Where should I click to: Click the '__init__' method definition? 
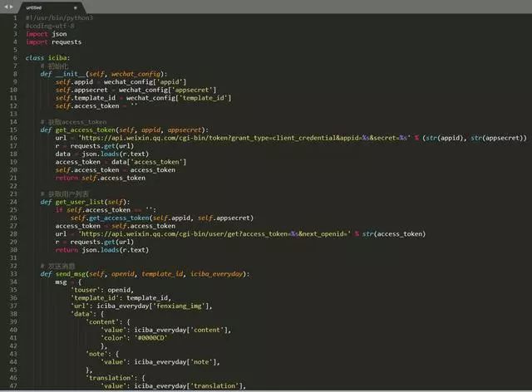coord(104,74)
